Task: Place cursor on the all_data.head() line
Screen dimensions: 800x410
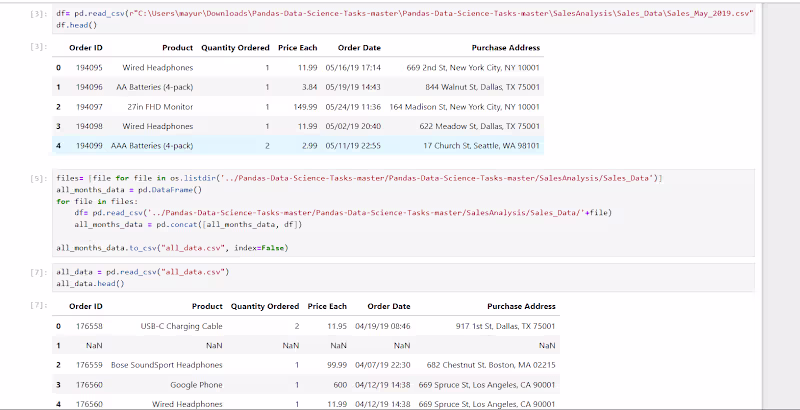Action: (x=90, y=283)
